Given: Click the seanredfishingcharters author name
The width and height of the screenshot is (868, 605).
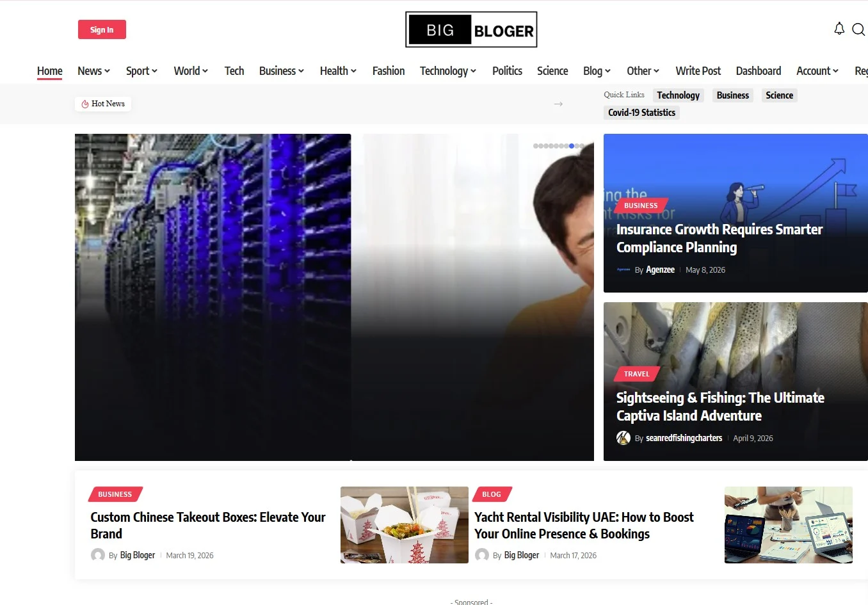Looking at the screenshot, I should [x=684, y=438].
